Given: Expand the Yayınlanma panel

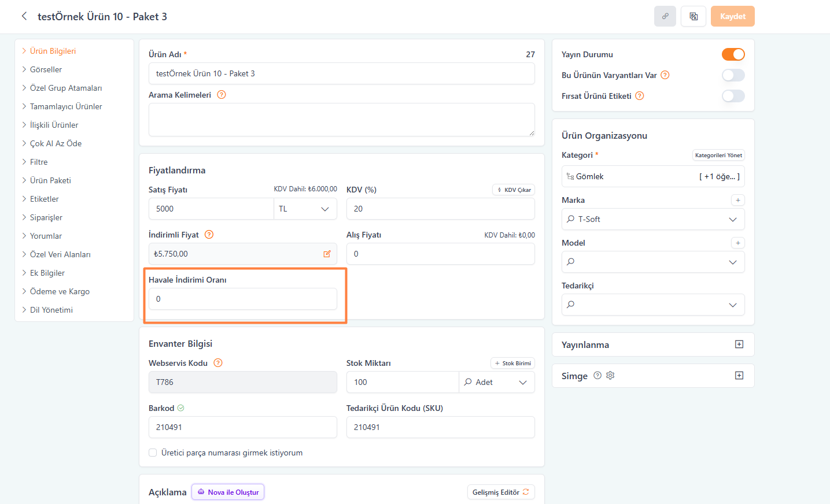Looking at the screenshot, I should (739, 344).
